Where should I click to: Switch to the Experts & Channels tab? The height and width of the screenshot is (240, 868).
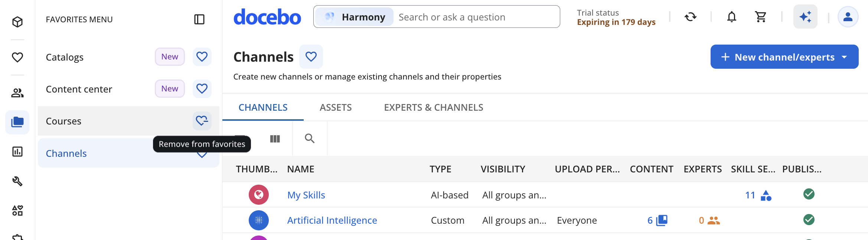433,107
